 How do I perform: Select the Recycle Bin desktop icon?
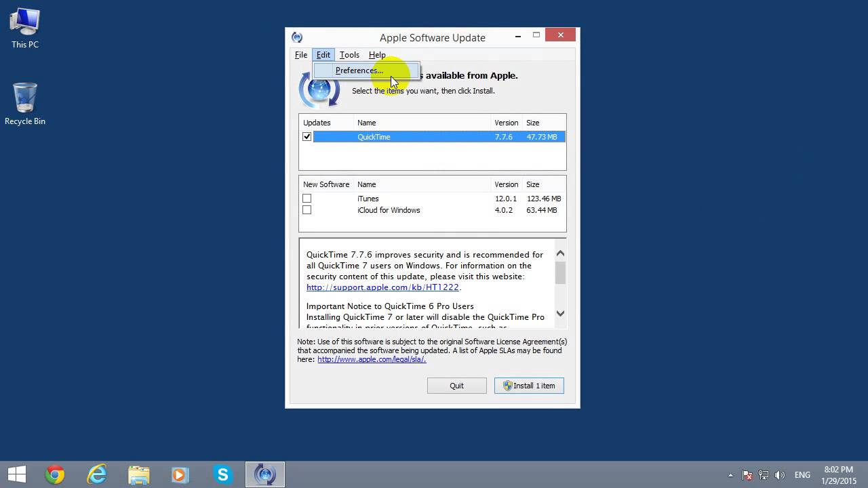tap(25, 104)
